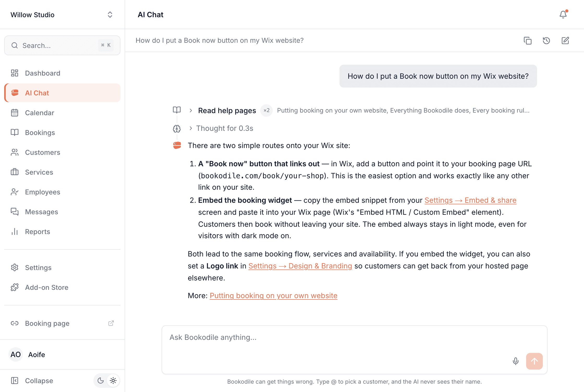Click the search magnifier icon

pos(15,45)
